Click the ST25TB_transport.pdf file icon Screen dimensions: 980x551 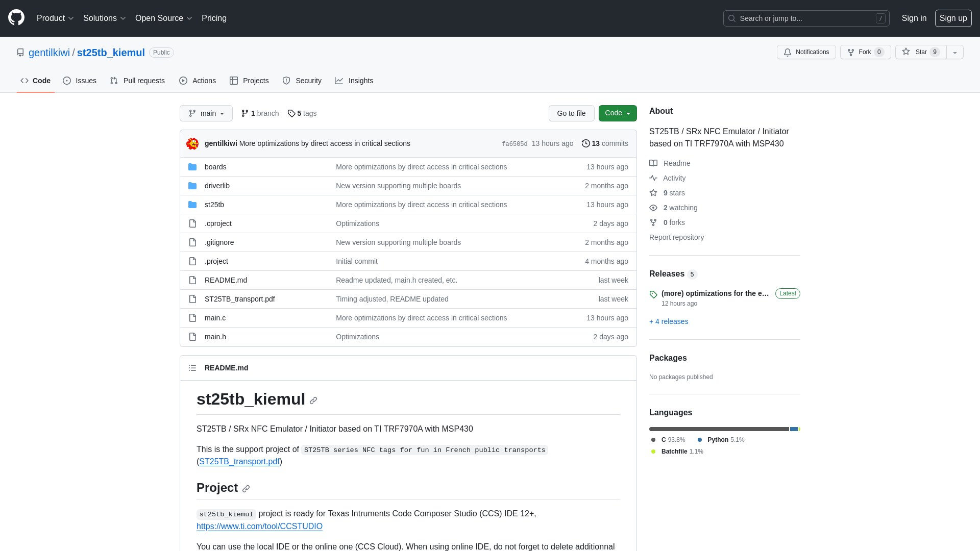click(x=192, y=299)
